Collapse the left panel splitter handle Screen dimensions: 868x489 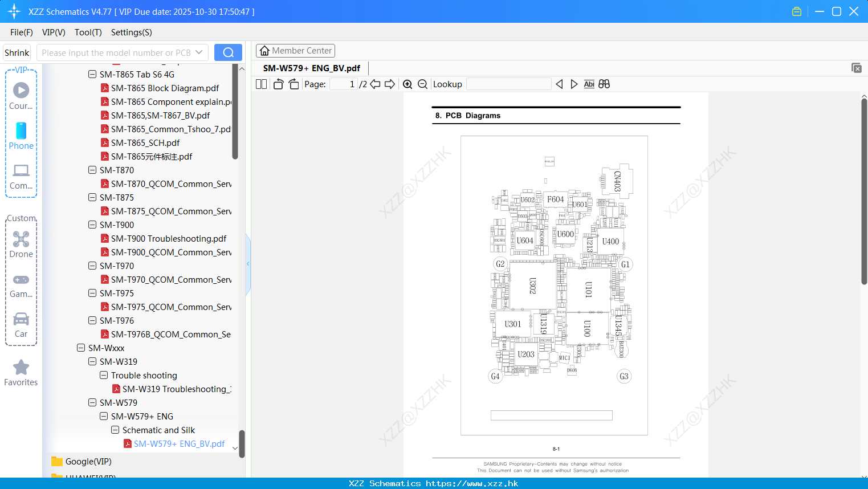[x=248, y=264]
